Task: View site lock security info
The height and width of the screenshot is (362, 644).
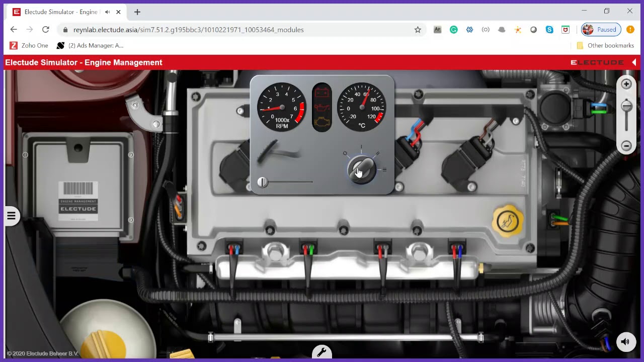Action: tap(65, 30)
